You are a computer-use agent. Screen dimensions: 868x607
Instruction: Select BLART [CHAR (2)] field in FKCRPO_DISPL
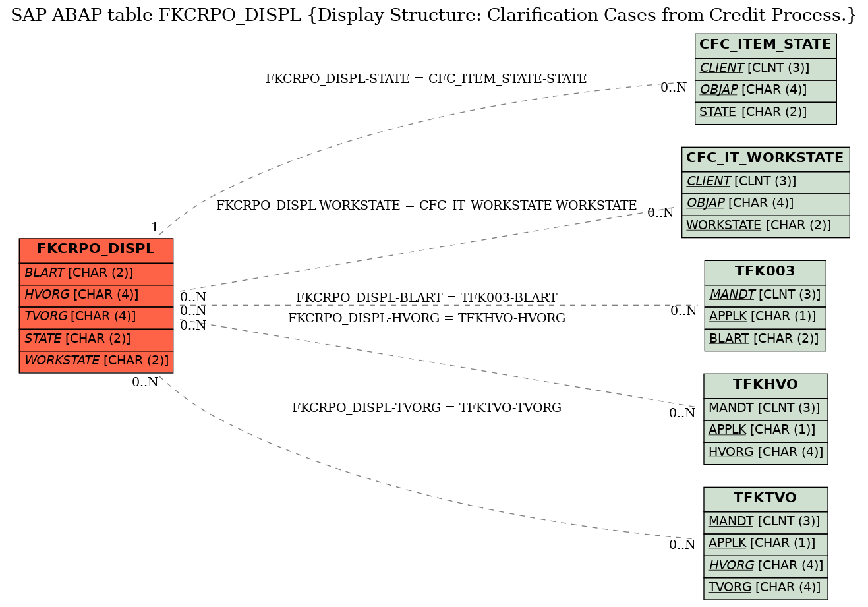click(x=96, y=274)
